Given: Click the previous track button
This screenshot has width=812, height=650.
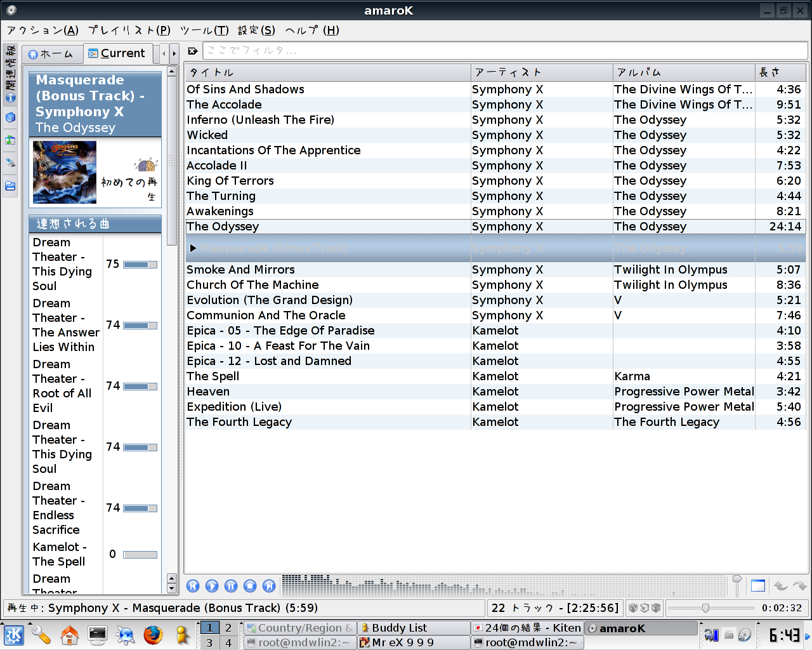Looking at the screenshot, I should [x=193, y=586].
